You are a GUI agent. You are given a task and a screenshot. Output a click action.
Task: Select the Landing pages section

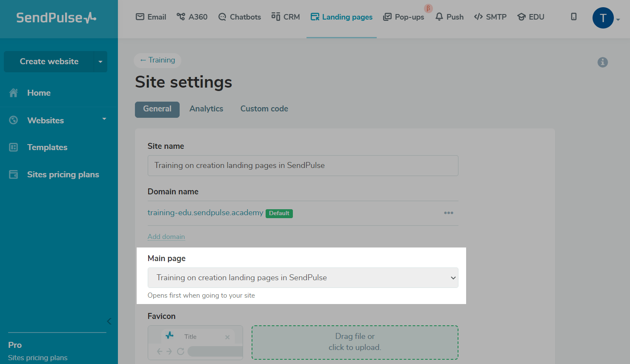pos(341,17)
